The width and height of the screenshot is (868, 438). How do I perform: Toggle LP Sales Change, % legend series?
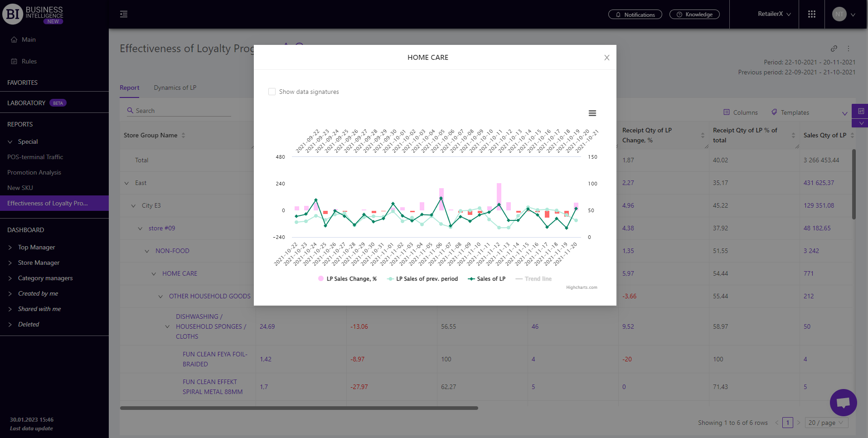pos(348,279)
